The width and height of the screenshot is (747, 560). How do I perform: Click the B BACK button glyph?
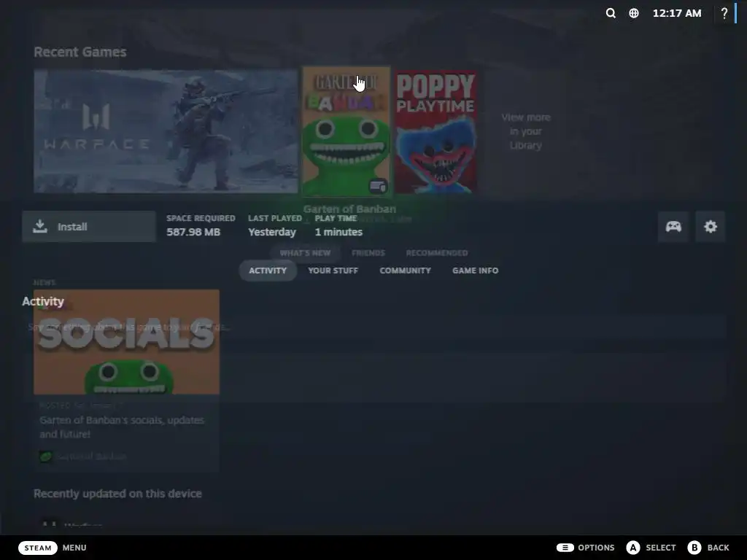point(694,548)
